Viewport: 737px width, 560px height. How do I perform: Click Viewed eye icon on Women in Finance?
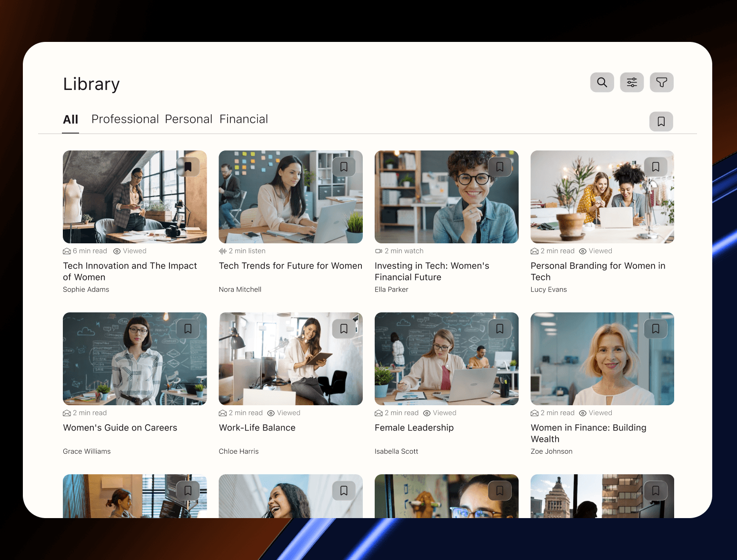[x=583, y=413]
